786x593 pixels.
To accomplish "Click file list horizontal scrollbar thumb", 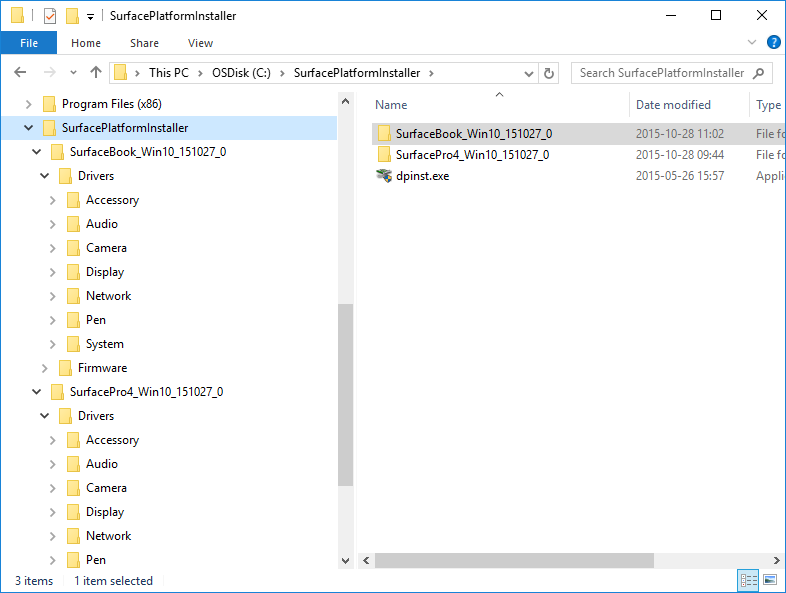I will (x=514, y=560).
